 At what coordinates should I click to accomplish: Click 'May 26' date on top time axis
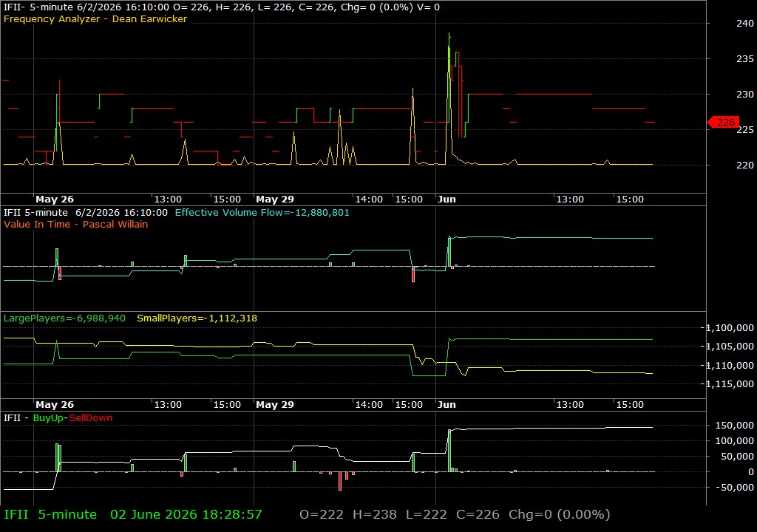[x=55, y=199]
